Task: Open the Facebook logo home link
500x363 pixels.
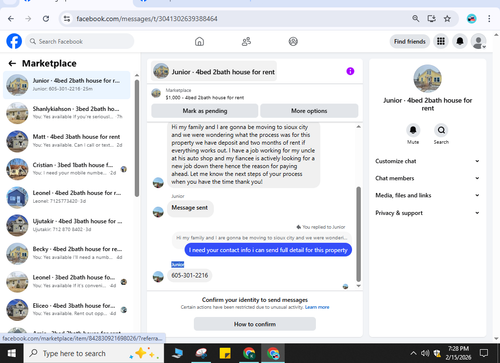Action: (x=14, y=41)
